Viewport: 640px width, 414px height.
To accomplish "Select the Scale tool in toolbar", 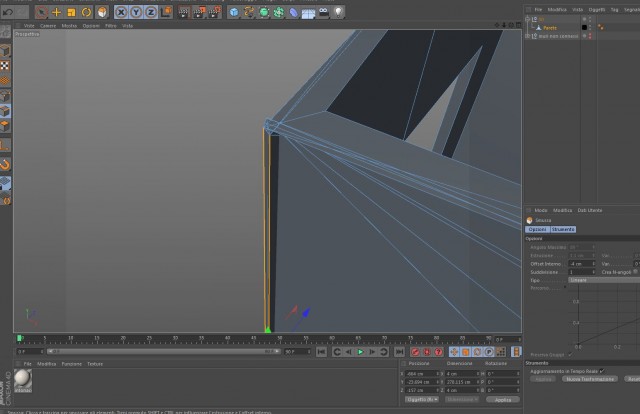I will tap(71, 13).
